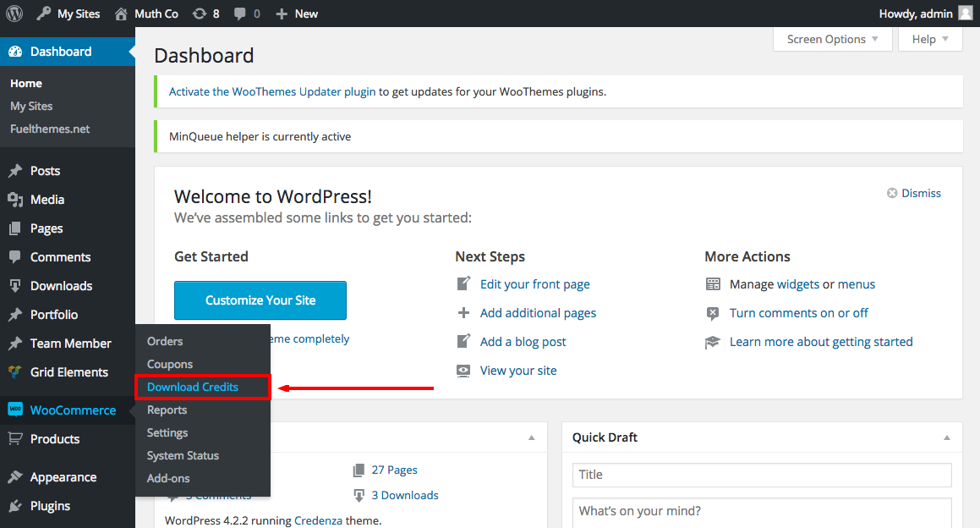Open the comments bubble icon in admin bar
Image resolution: width=980 pixels, height=528 pixels.
pos(239,14)
